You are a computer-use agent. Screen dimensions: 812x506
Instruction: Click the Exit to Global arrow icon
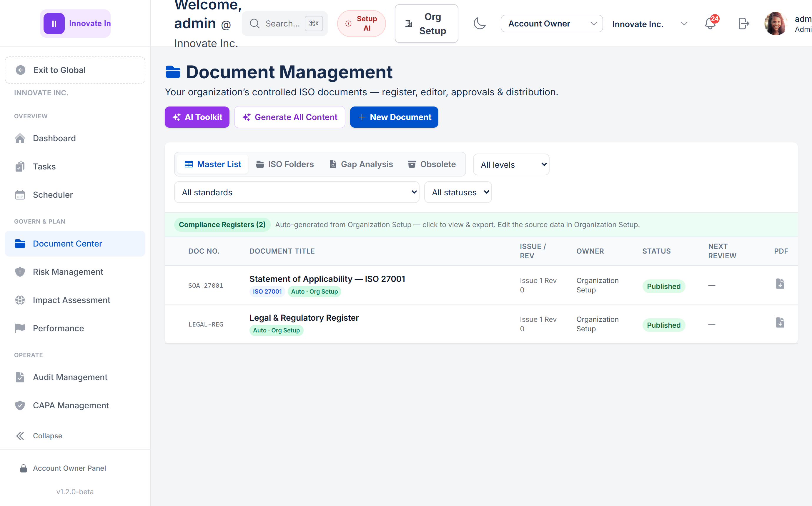[x=21, y=70]
